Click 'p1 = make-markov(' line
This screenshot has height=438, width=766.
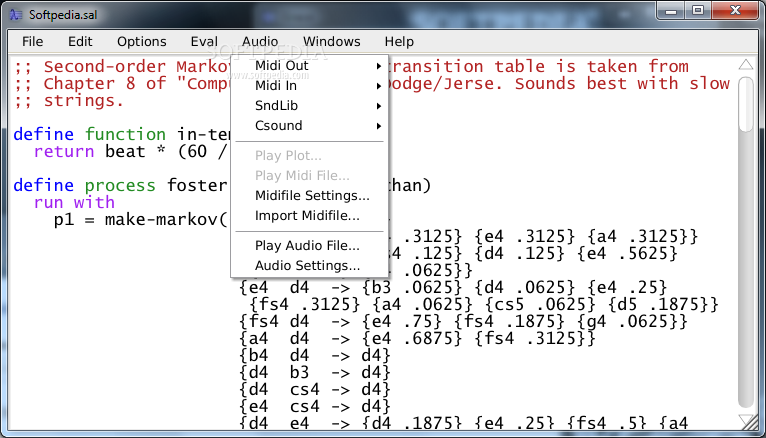pyautogui.click(x=141, y=220)
